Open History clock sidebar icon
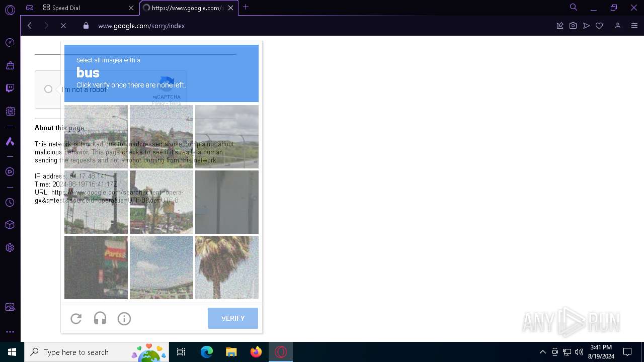The image size is (644, 362). (x=10, y=202)
